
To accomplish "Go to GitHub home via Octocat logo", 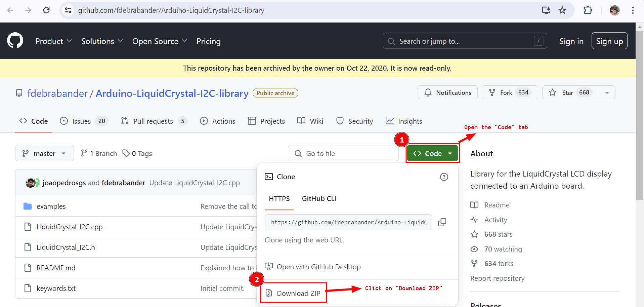I will 15,41.
